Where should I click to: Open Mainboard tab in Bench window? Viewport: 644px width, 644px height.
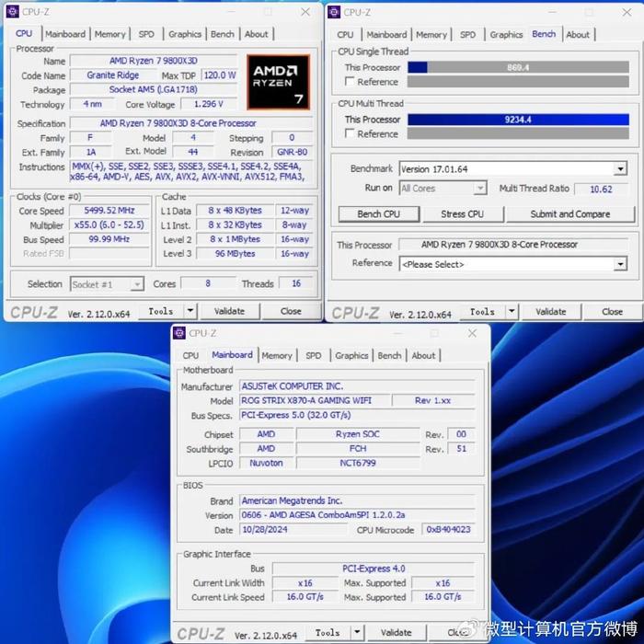tap(387, 35)
